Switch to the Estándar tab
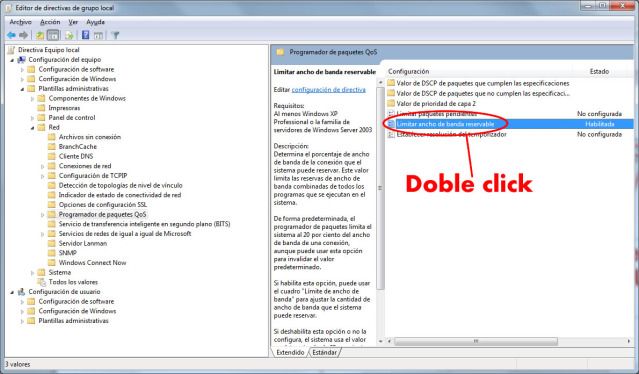 coord(324,352)
